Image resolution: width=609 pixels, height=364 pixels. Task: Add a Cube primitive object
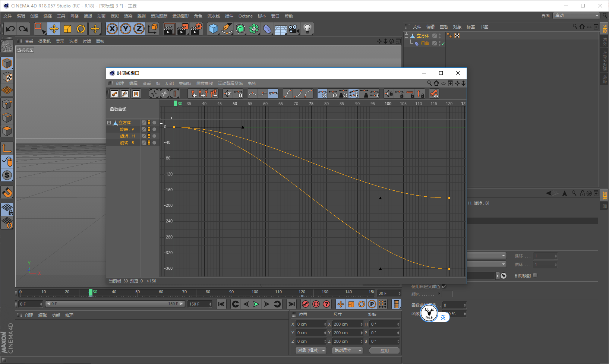(214, 29)
